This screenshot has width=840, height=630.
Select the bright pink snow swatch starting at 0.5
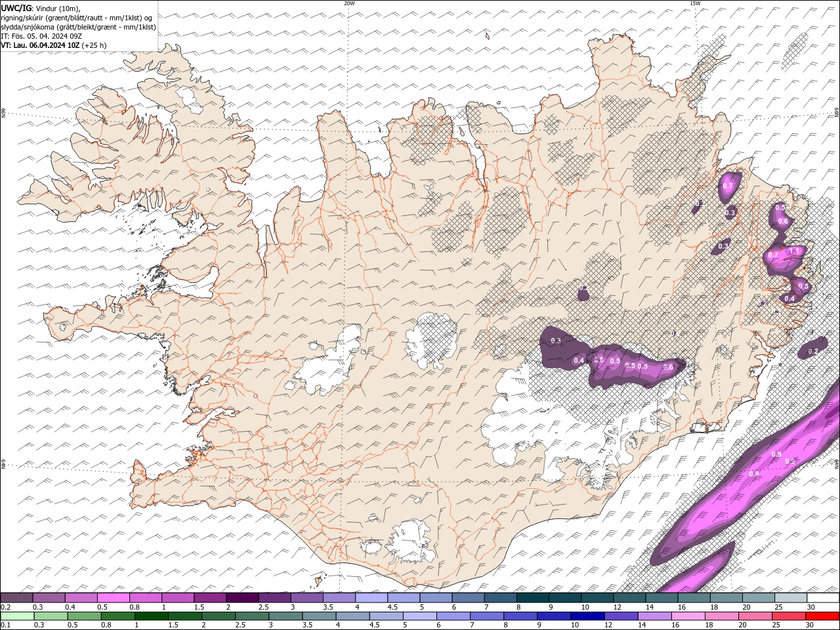[x=114, y=598]
